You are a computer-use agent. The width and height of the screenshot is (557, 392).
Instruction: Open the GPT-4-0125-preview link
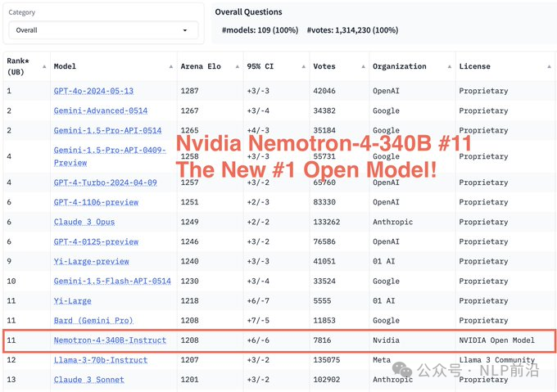point(96,242)
